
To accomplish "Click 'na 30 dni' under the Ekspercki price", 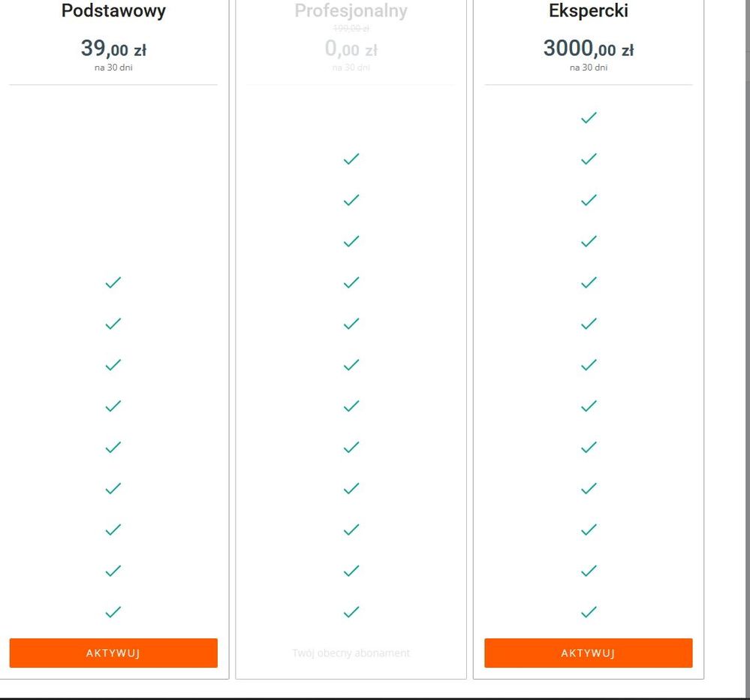I will [589, 68].
